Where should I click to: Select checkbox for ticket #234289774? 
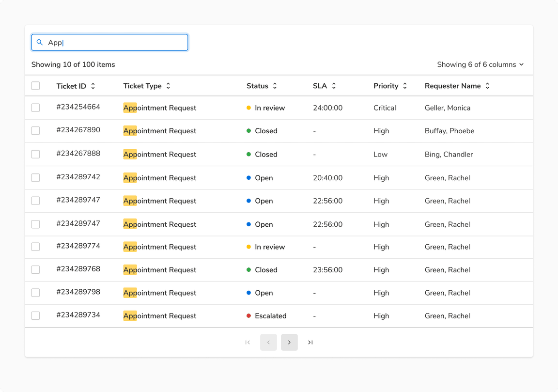[35, 247]
